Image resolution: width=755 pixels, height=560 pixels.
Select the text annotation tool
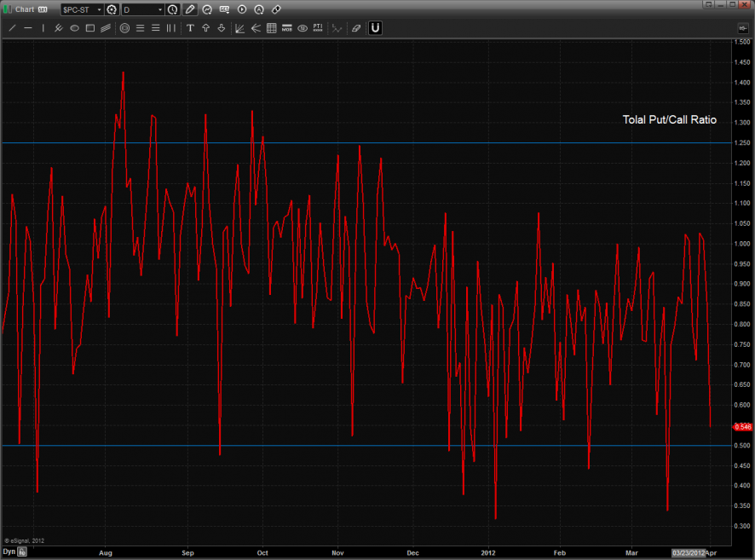point(190,28)
